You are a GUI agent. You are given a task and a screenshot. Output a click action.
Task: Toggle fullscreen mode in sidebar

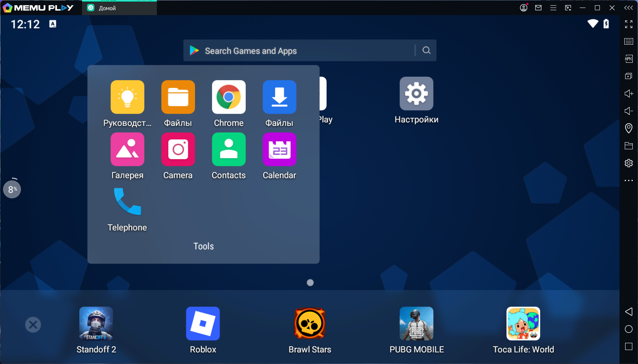tap(629, 24)
